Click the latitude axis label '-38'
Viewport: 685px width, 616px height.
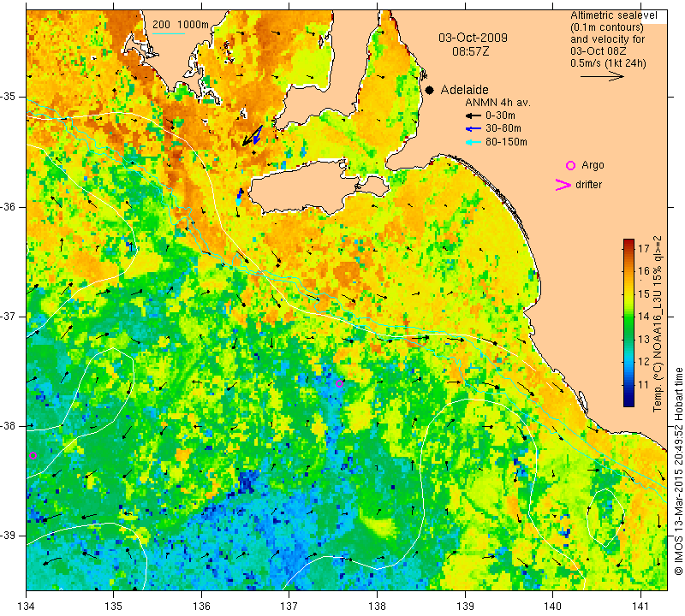[x=8, y=426]
